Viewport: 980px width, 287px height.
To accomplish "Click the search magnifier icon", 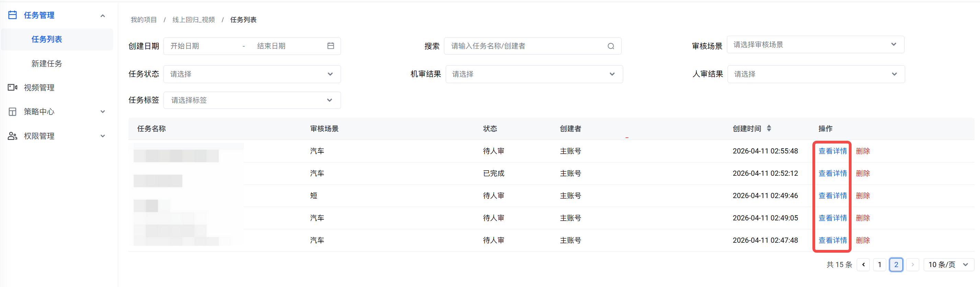I will click(611, 46).
